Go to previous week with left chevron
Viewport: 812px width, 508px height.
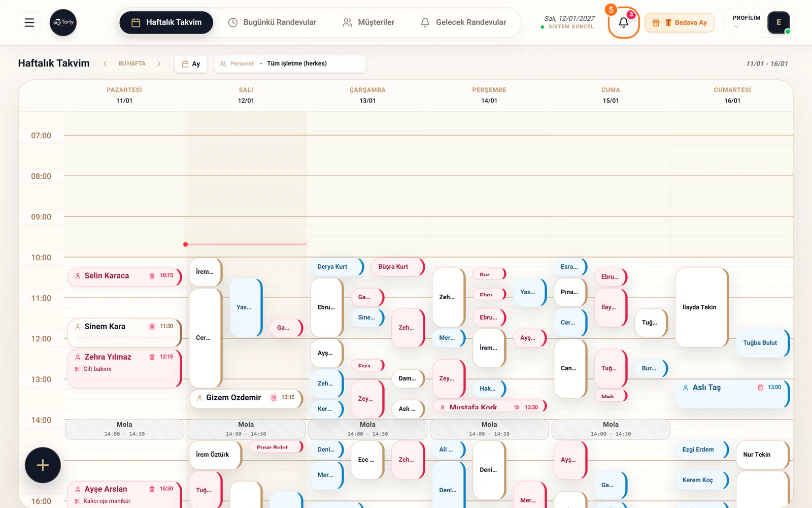pyautogui.click(x=105, y=64)
